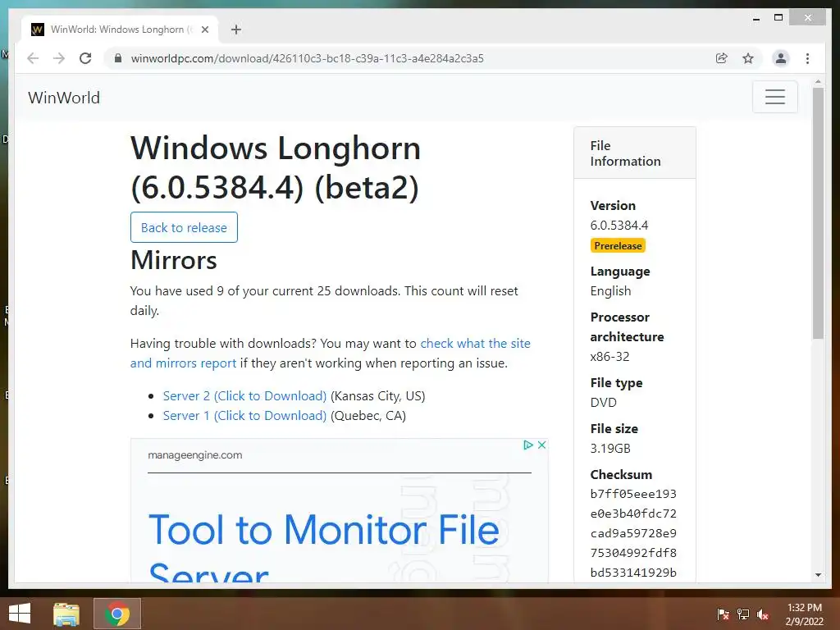Open a new browser tab

236,30
